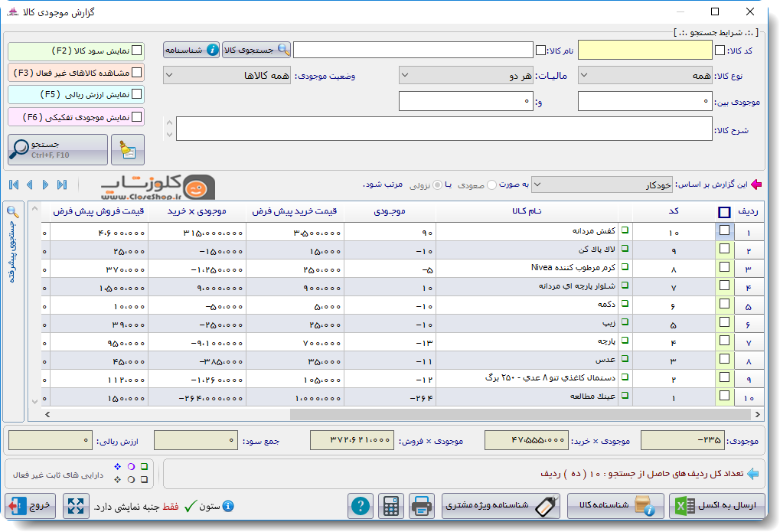
Task: Click the شناسنامه ویژه مشتری button
Action: [501, 506]
